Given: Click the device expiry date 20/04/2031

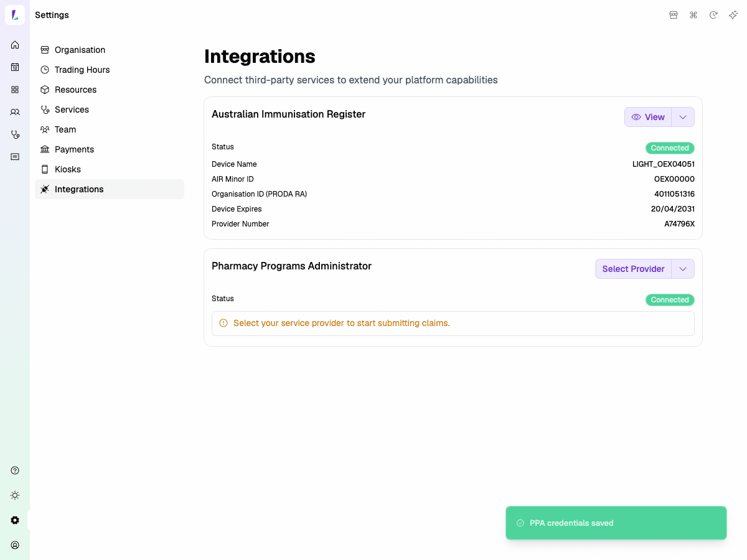Looking at the screenshot, I should (x=673, y=209).
